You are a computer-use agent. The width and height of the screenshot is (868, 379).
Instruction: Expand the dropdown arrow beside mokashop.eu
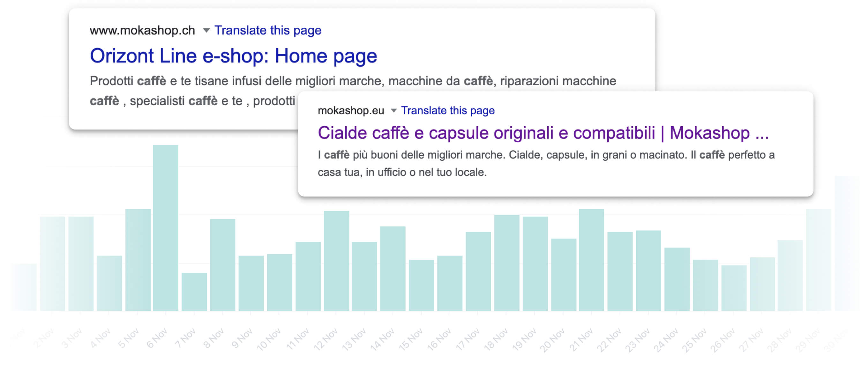[x=393, y=110]
